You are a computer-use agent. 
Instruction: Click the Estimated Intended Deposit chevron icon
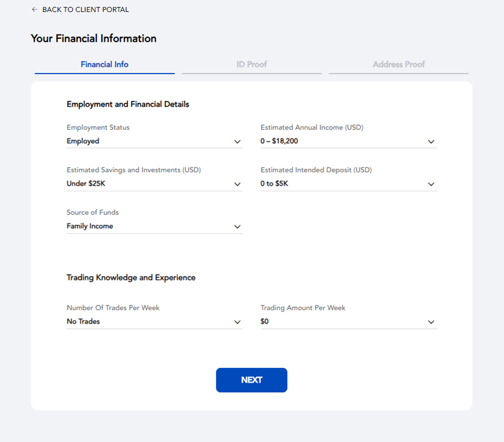point(431,184)
